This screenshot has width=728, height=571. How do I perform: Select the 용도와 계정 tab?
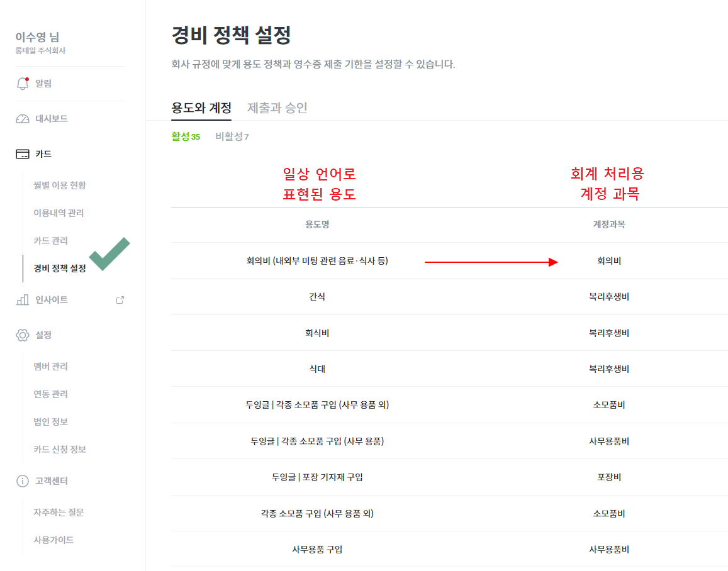[x=201, y=108]
